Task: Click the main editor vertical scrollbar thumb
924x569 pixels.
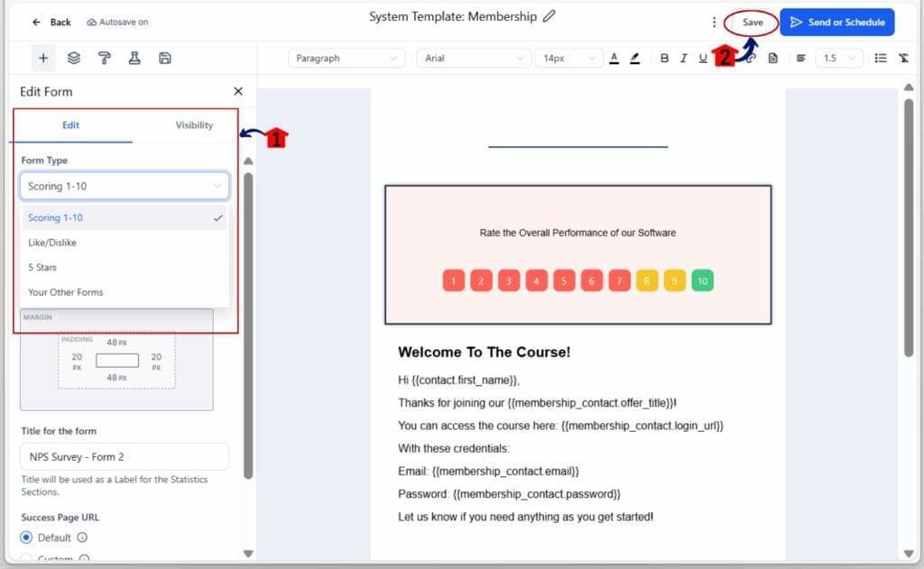Action: point(908,226)
